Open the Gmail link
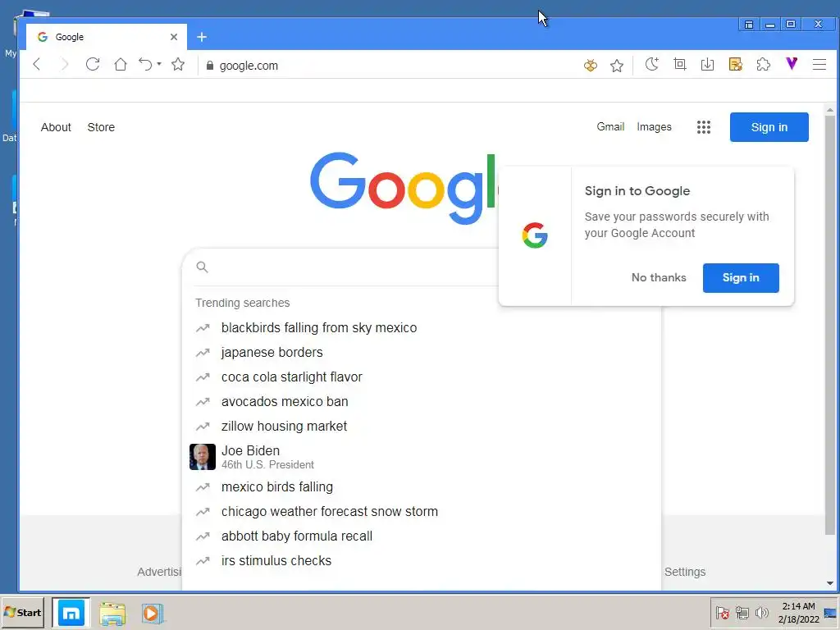840x630 pixels. [610, 127]
